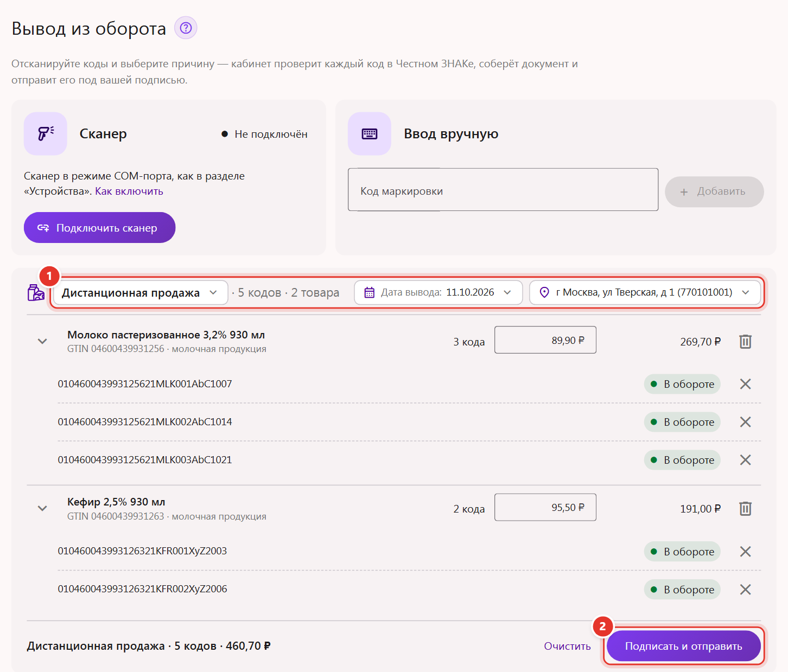Click the total 269,70 ₽ for milk

(700, 342)
